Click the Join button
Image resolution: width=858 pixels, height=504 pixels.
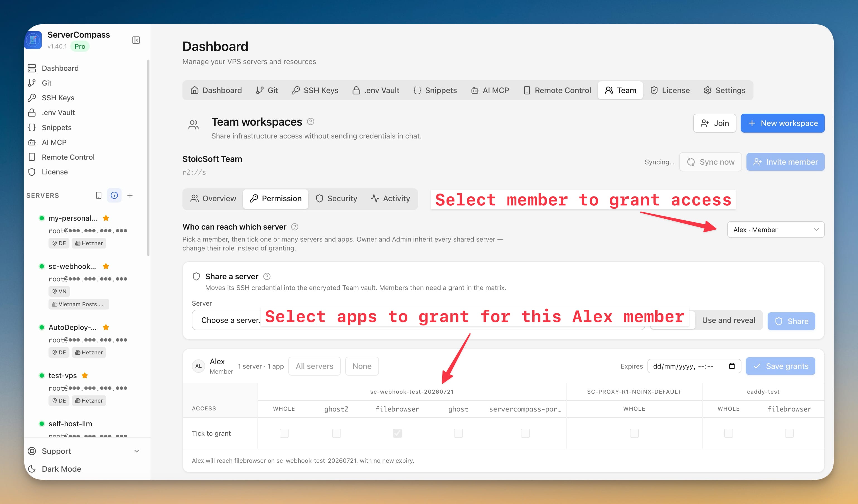[715, 123]
